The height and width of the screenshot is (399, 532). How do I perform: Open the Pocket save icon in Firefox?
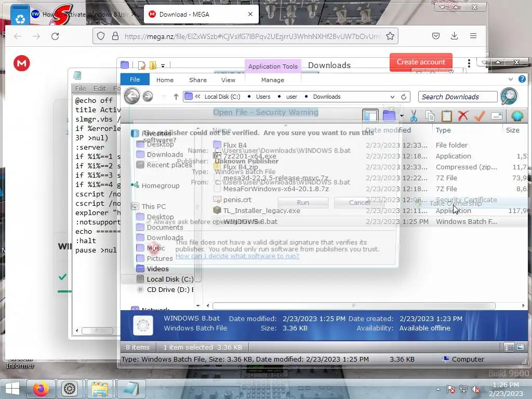coord(436,36)
